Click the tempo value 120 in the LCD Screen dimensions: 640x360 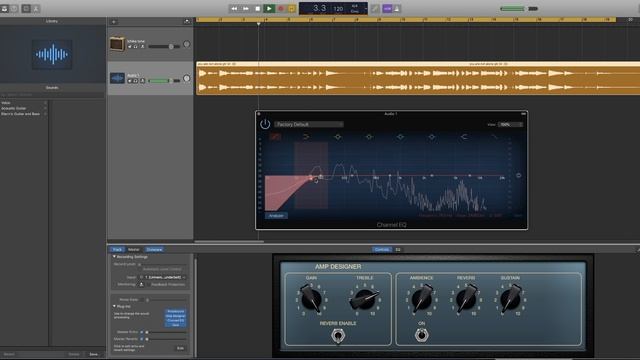(x=338, y=9)
